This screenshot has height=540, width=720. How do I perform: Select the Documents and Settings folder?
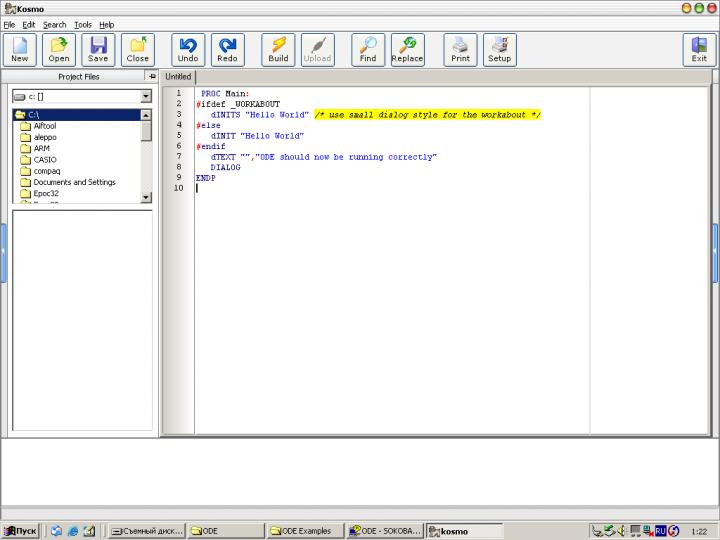tap(74, 182)
